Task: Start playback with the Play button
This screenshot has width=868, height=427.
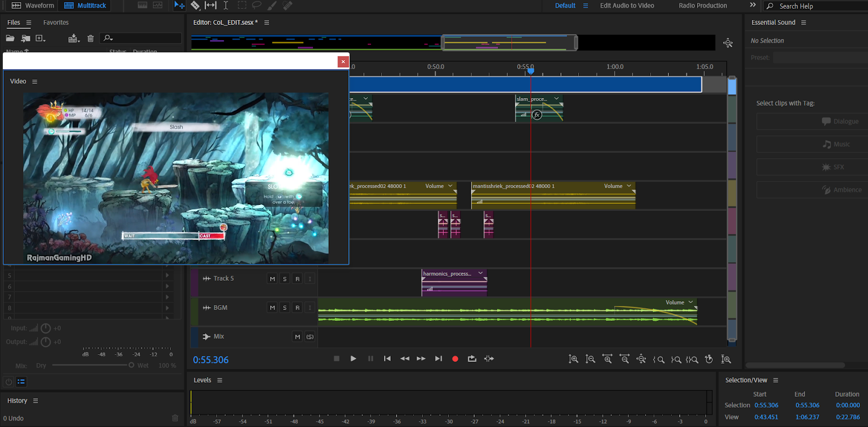Action: (353, 359)
